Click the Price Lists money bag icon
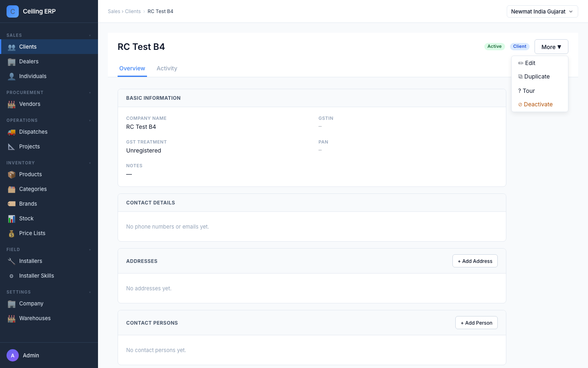Screen dimensions: 588x368 [x=11, y=233]
